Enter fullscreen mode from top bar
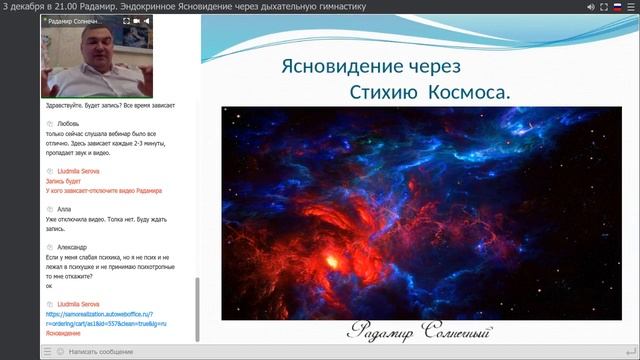Viewport: 640px width, 360px height. 604,7
